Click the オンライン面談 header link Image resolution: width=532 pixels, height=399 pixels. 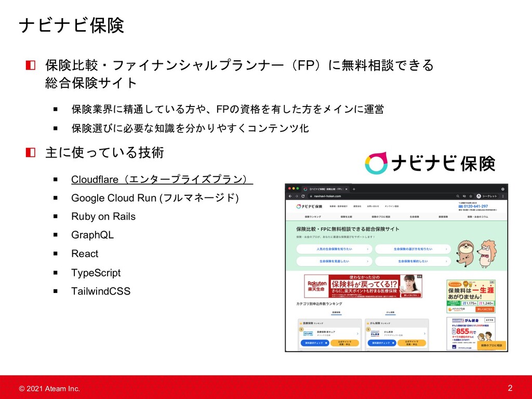(x=392, y=206)
